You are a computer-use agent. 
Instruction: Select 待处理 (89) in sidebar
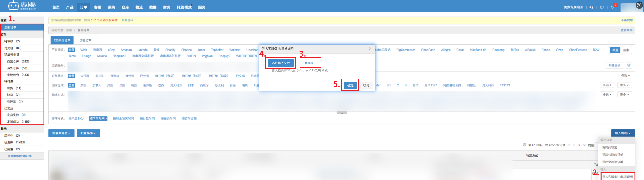[22, 48]
